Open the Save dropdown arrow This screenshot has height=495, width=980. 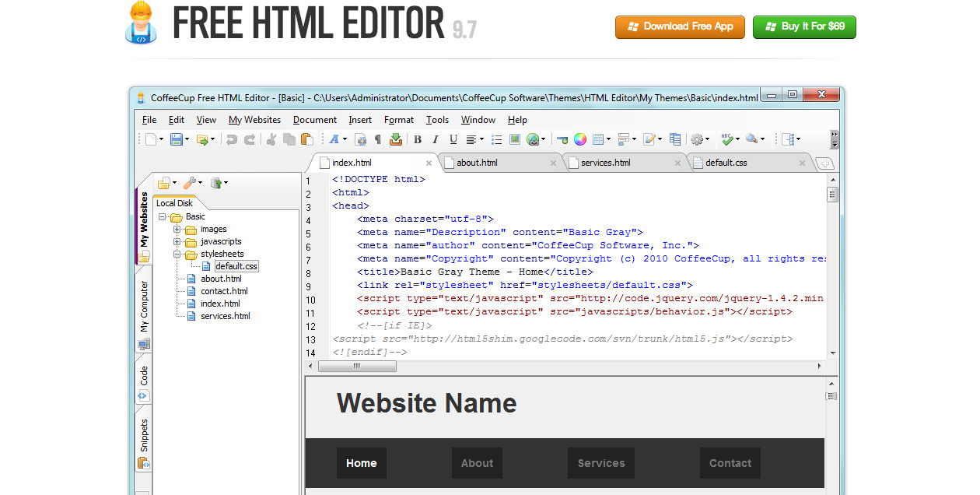(187, 139)
